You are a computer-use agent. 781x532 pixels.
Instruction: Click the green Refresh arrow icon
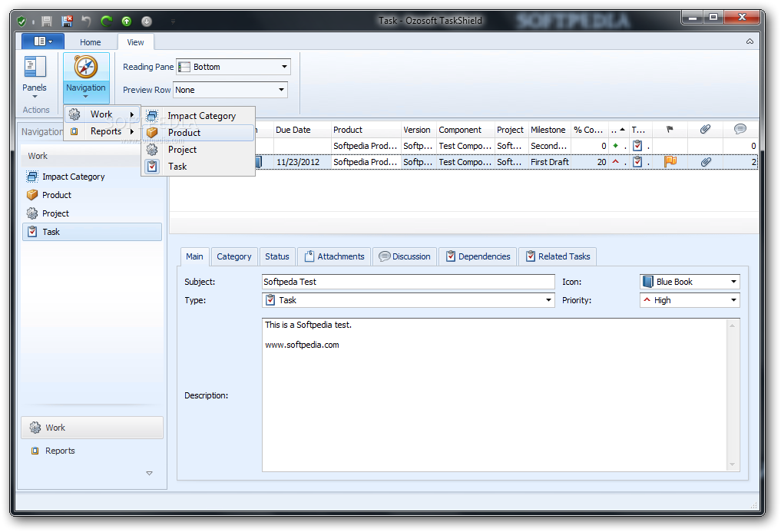coord(106,21)
